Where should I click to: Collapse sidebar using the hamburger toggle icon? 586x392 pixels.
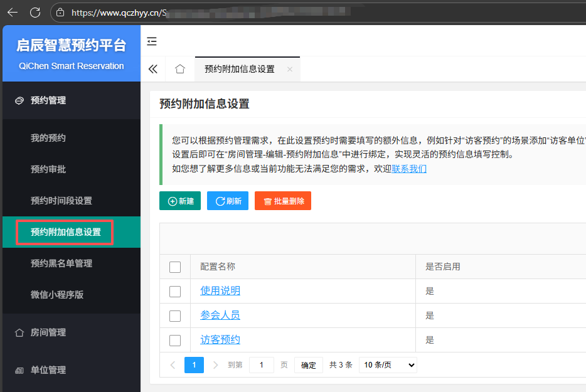click(152, 41)
